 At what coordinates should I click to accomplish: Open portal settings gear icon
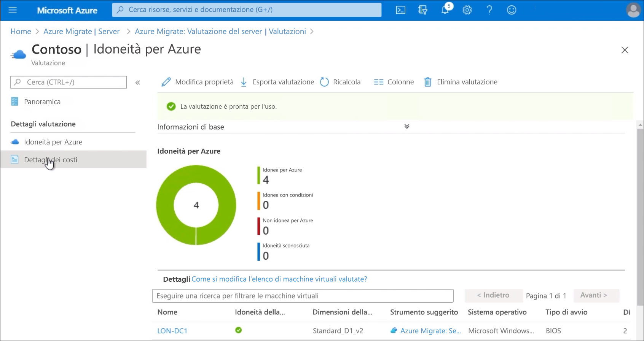(467, 10)
